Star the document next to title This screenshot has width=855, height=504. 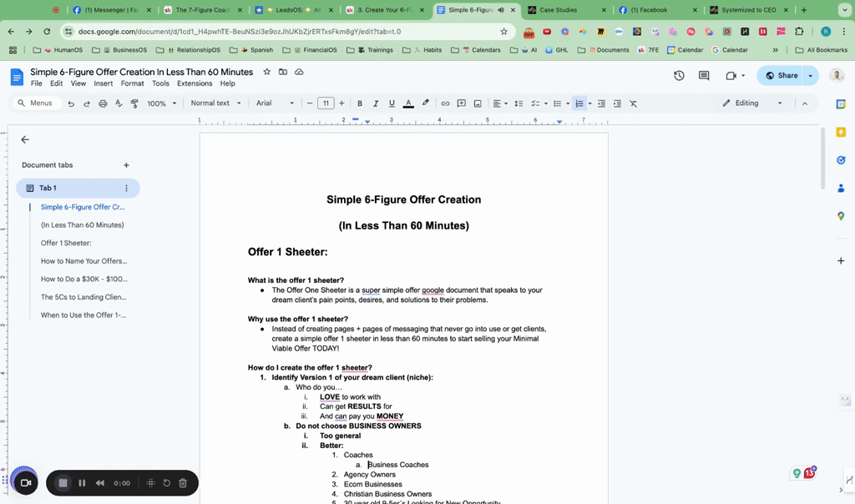coord(266,72)
